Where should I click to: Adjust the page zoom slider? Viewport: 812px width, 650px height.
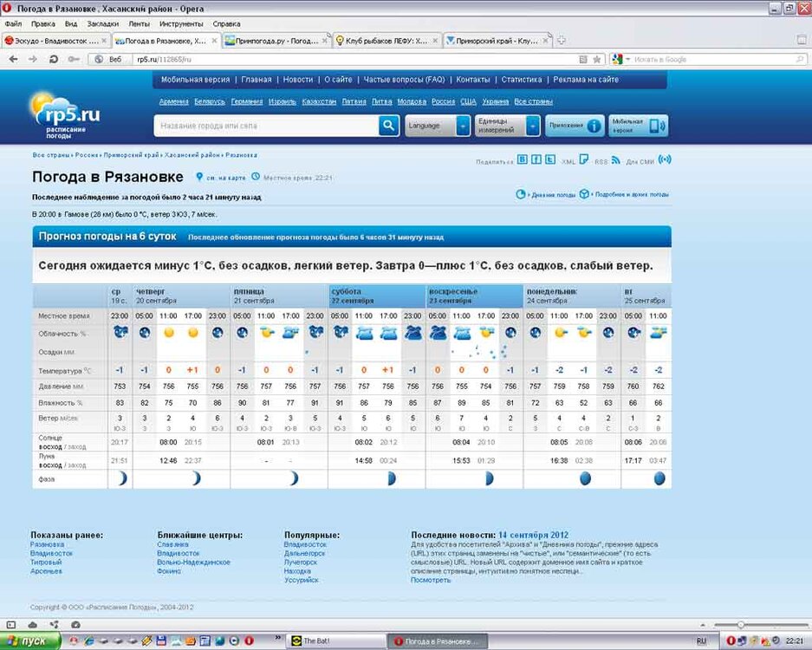pyautogui.click(x=741, y=624)
